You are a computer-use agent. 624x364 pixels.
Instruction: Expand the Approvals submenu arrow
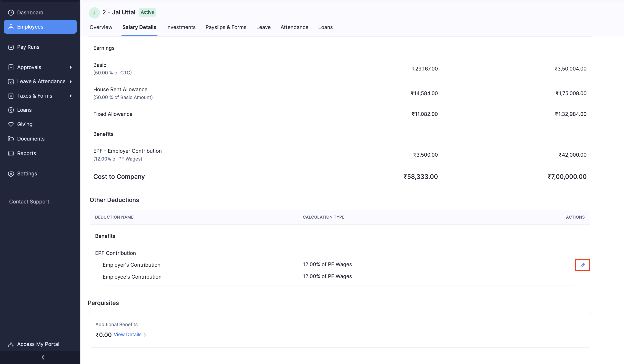[71, 67]
